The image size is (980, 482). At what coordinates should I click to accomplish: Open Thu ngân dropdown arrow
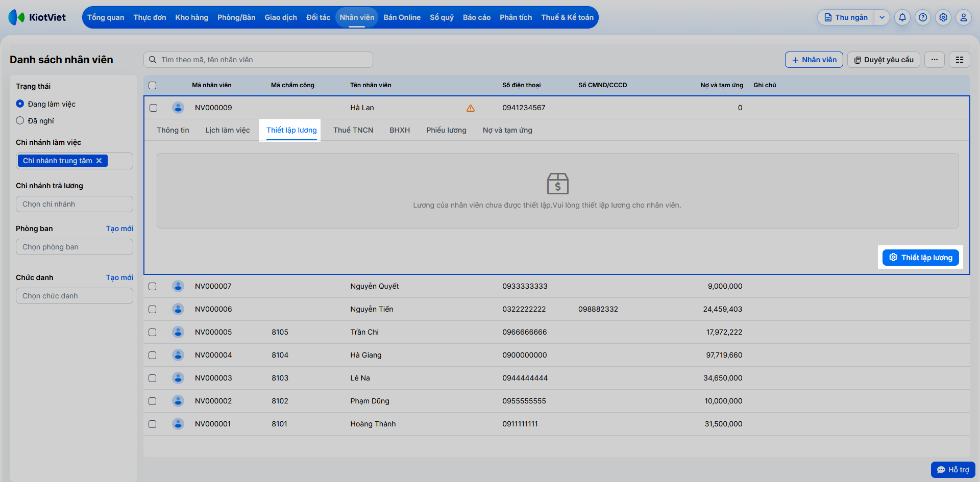[882, 17]
